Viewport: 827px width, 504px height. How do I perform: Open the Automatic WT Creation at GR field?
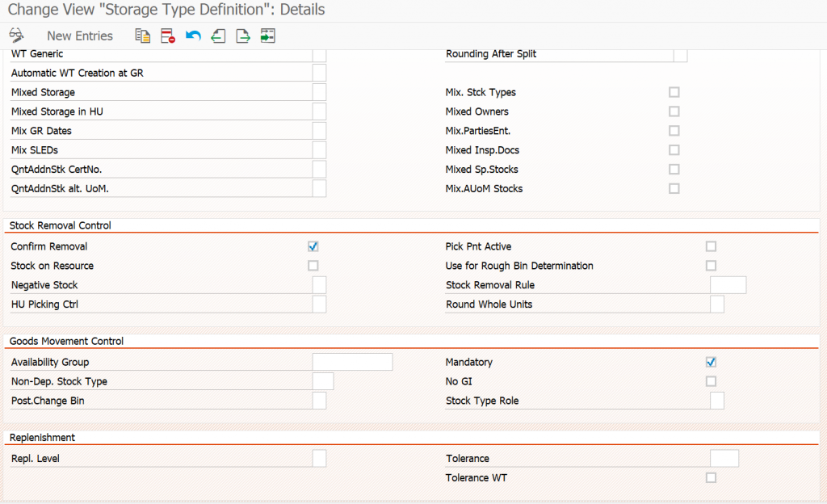click(319, 73)
